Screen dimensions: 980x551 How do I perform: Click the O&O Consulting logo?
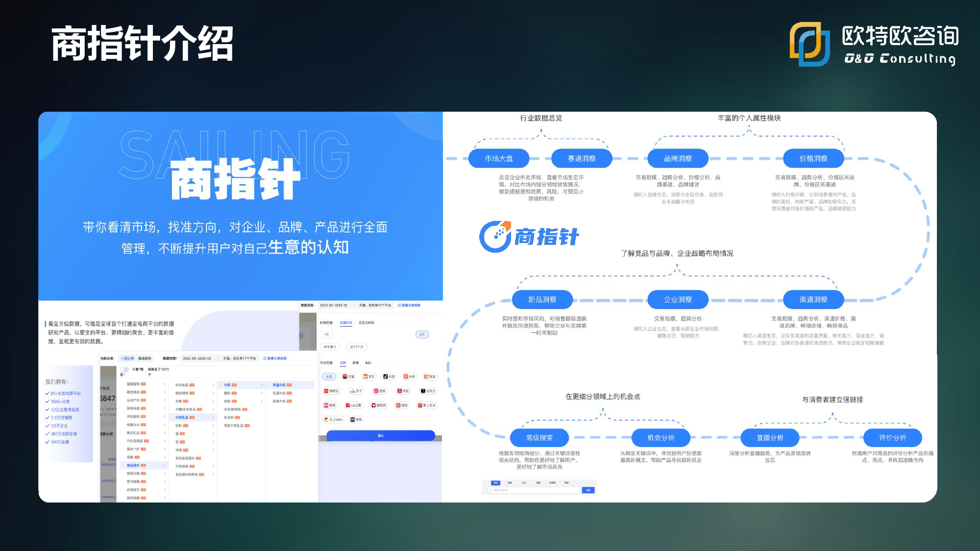click(x=874, y=44)
